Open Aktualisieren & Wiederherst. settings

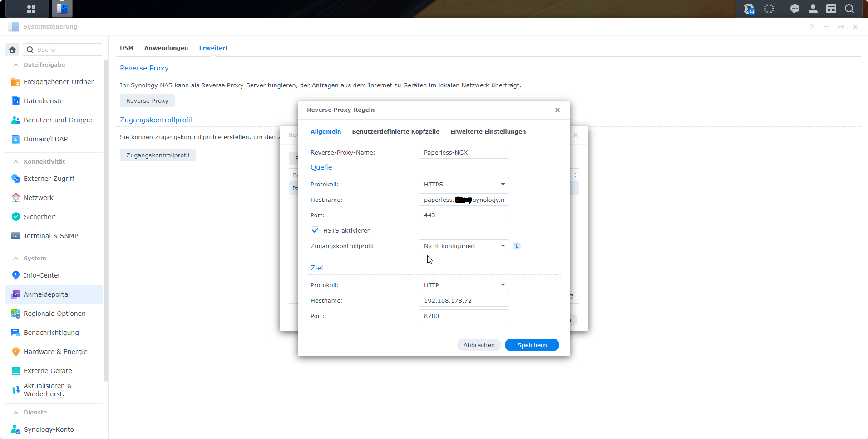coord(54,390)
